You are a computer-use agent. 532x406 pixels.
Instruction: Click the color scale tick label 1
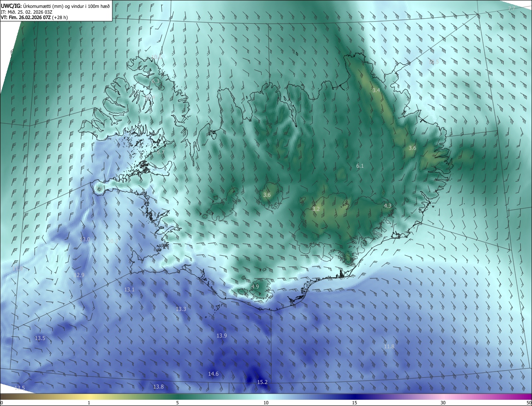tap(89, 403)
